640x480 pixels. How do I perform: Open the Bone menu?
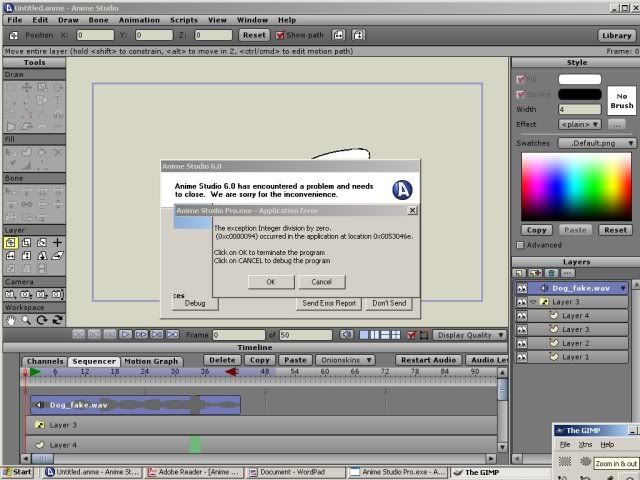coord(98,20)
